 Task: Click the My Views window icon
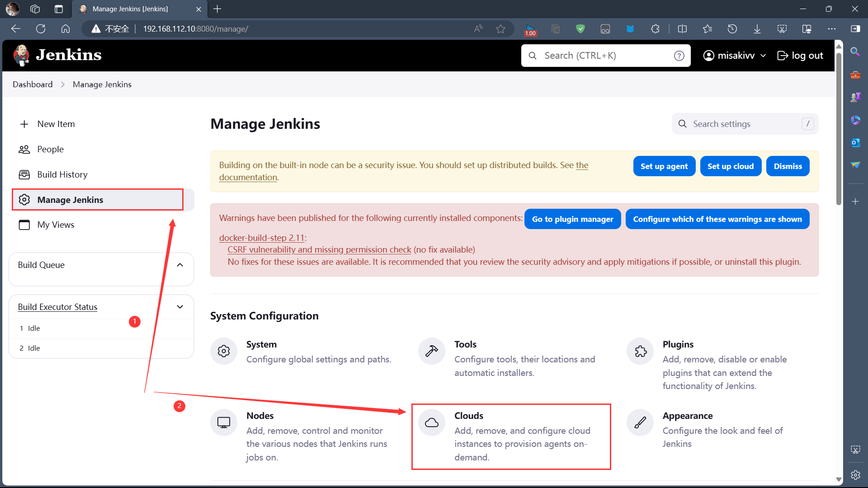click(24, 225)
